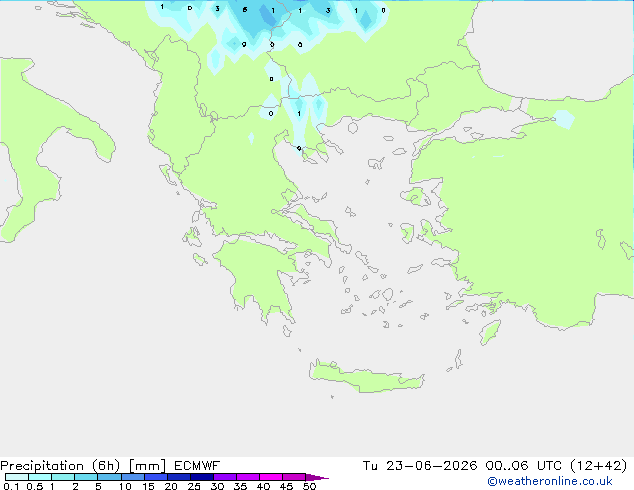Click the island of Rhodes on map
The height and width of the screenshot is (490, 634).
[490, 332]
